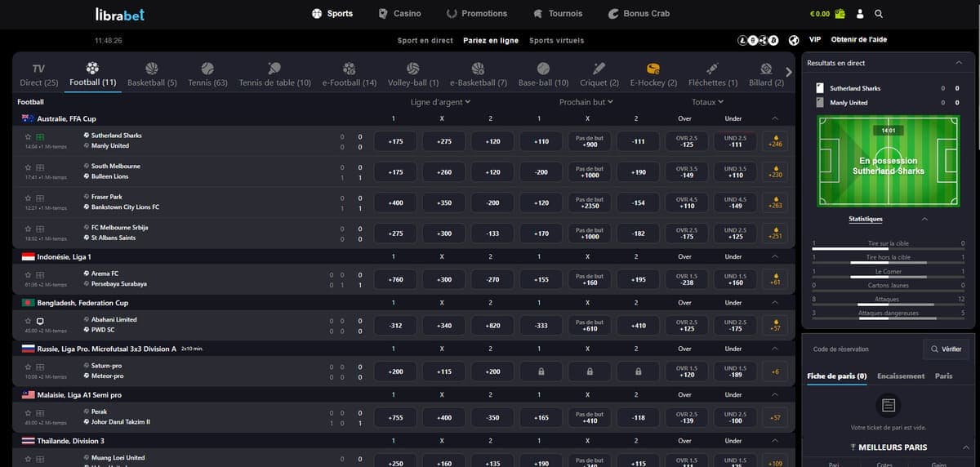The height and width of the screenshot is (467, 980).
Task: Select the Tennis (63) sport icon
Action: pos(207,69)
